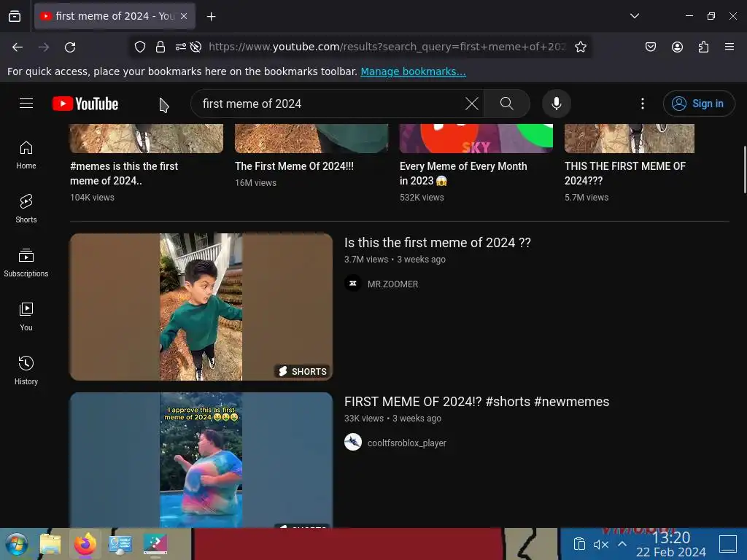Expand hidden system tray icons arrow
Viewport: 747px width, 560px height.
click(x=622, y=544)
